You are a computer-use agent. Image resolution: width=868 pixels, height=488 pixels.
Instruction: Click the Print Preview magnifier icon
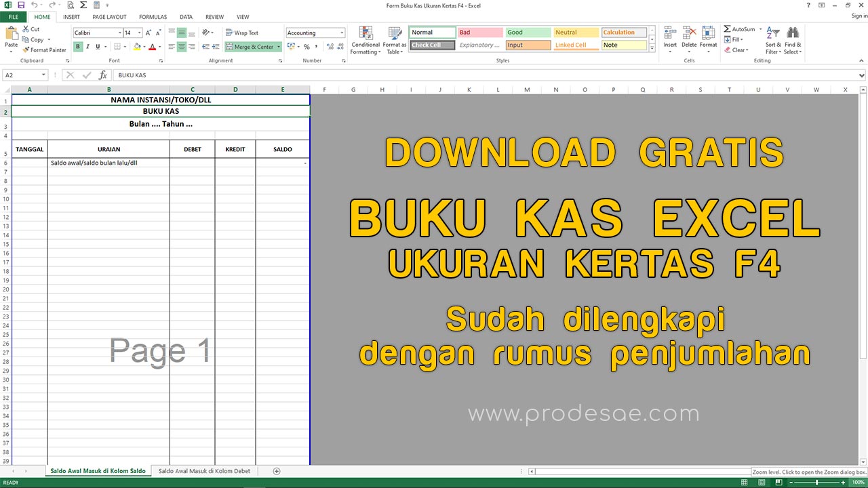[x=71, y=5]
